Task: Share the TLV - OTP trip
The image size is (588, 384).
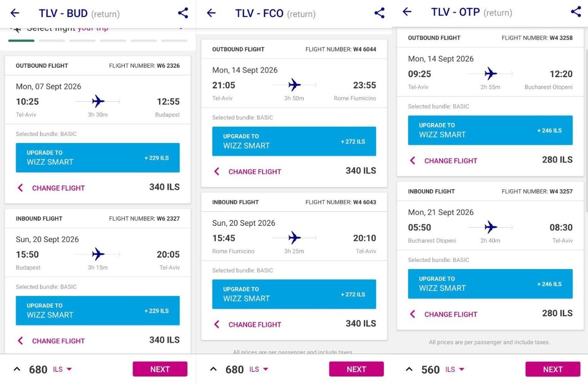Action: pos(576,12)
